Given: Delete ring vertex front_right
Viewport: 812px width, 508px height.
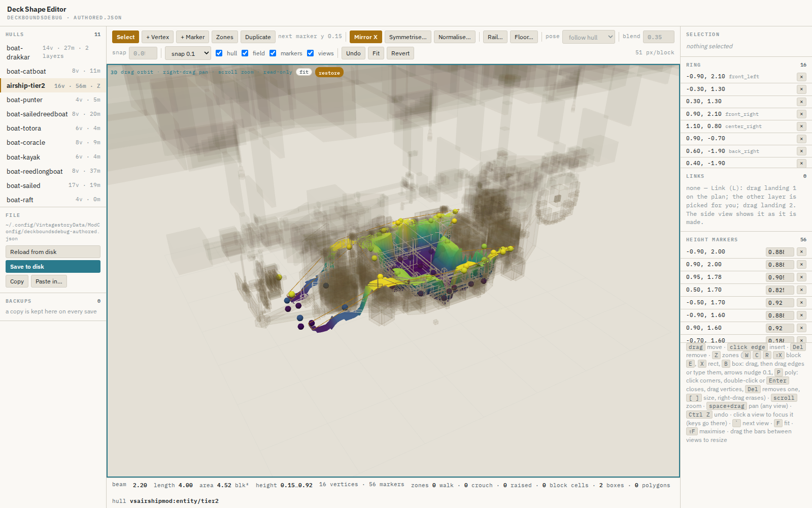Looking at the screenshot, I should 801,114.
